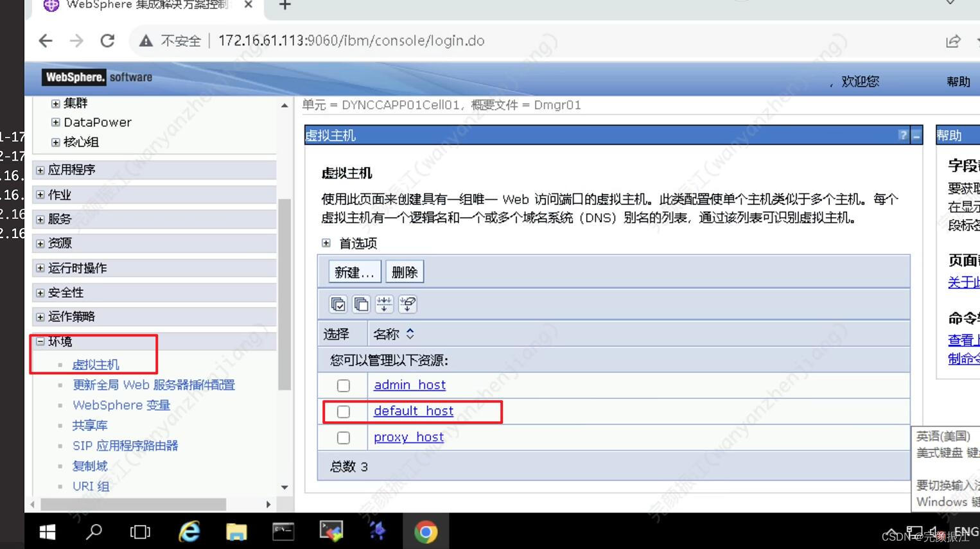The image size is (980, 549).
Task: Open Chrome from the Windows taskbar
Action: [426, 532]
